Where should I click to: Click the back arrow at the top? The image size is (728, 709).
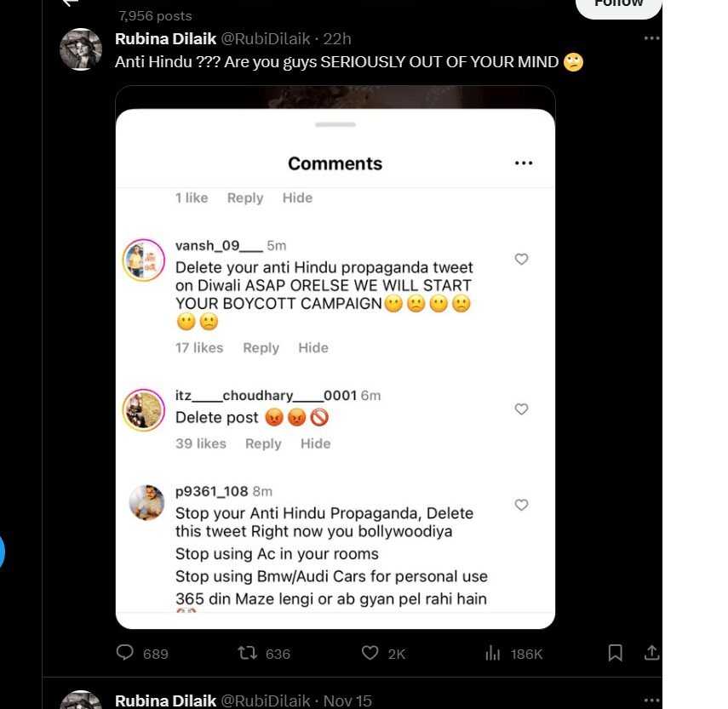pyautogui.click(x=70, y=3)
